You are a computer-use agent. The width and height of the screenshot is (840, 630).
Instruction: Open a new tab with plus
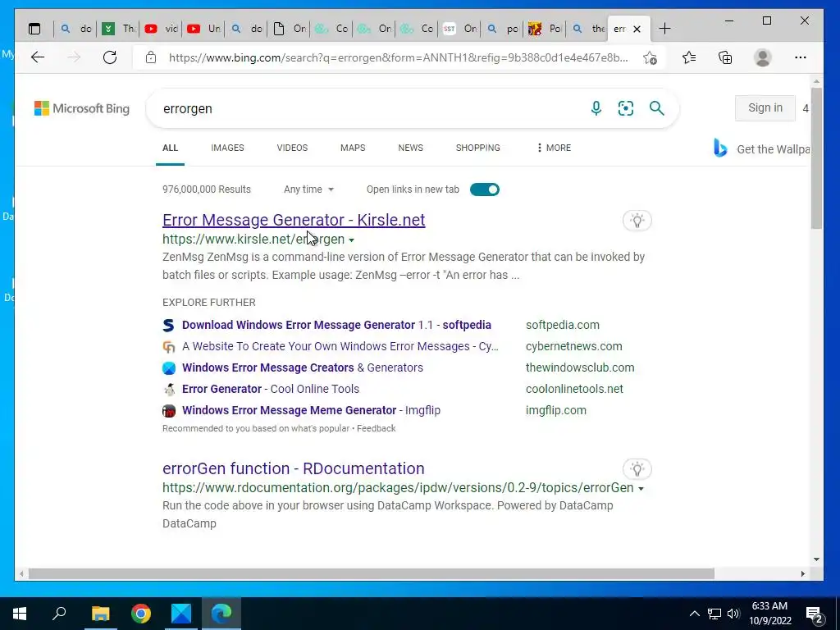click(664, 29)
